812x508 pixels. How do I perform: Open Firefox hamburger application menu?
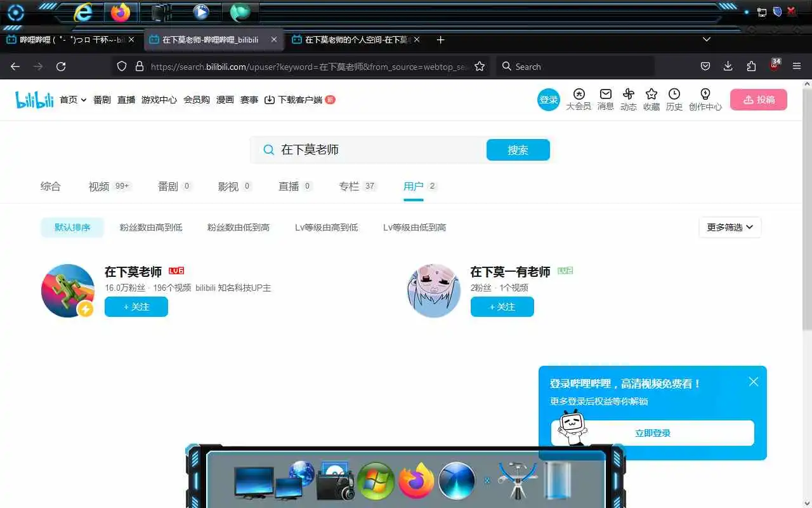click(x=797, y=67)
